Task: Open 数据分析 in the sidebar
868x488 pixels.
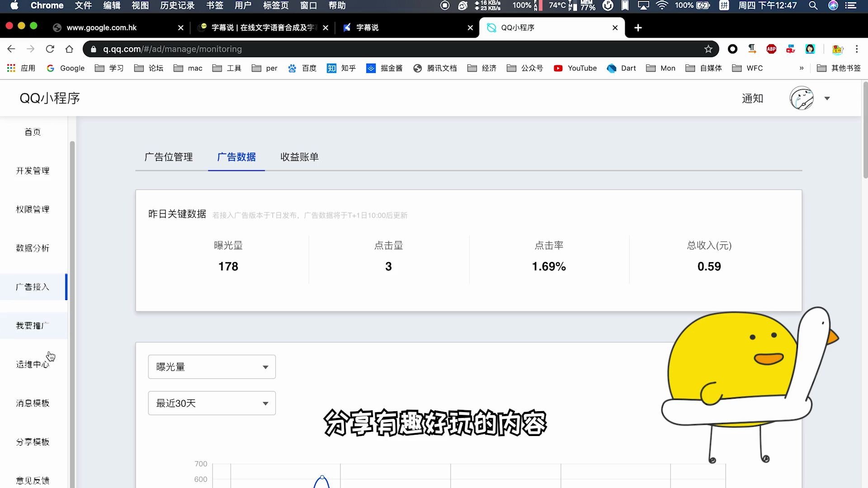Action: click(x=33, y=248)
